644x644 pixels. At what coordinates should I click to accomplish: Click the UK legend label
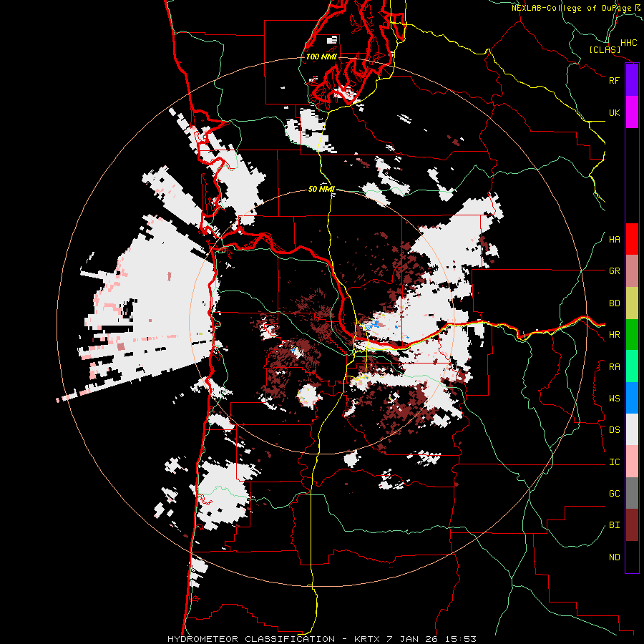tap(614, 112)
